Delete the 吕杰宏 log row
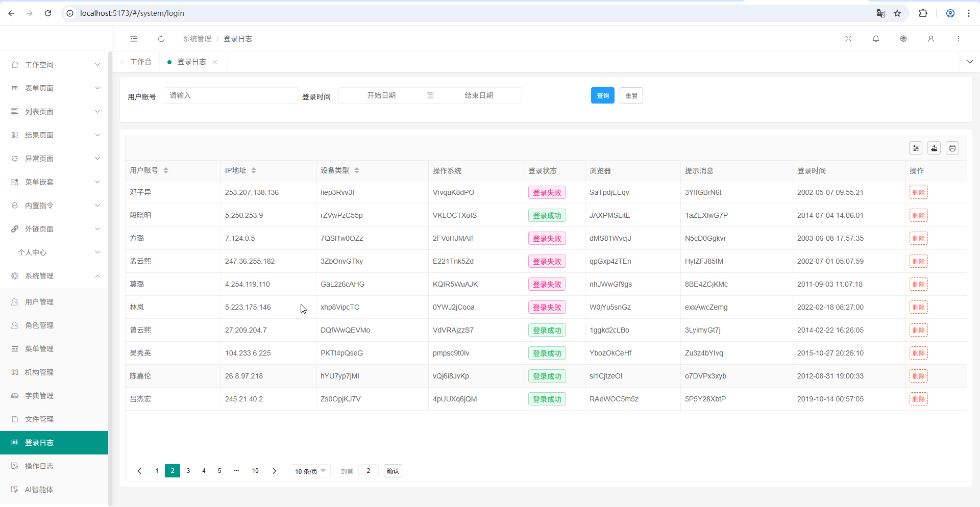 click(919, 399)
